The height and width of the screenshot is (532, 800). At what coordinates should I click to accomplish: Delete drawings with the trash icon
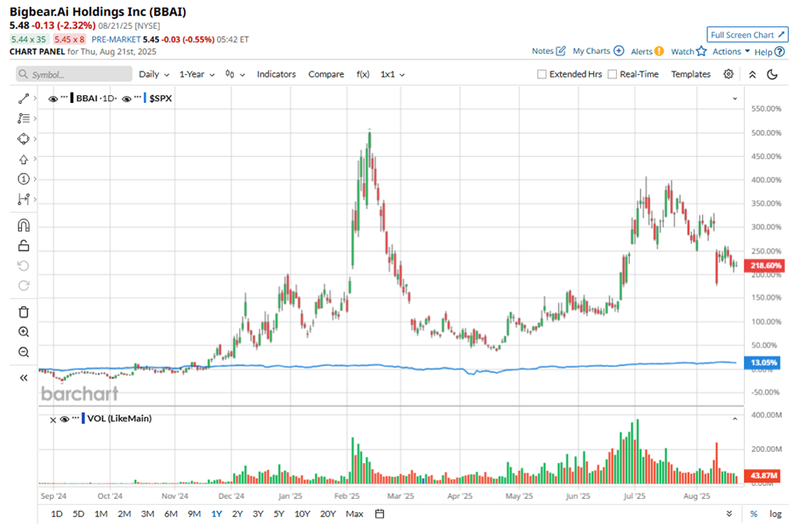pyautogui.click(x=24, y=312)
